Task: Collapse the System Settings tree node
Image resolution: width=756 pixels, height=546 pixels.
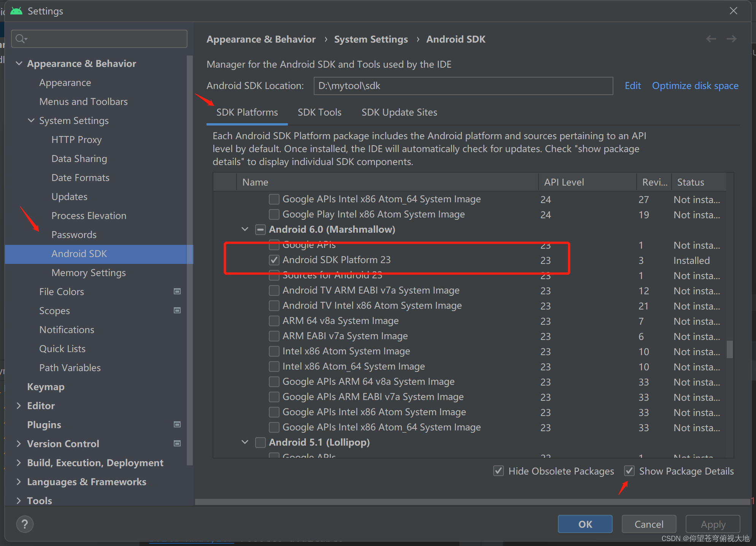Action: tap(31, 121)
